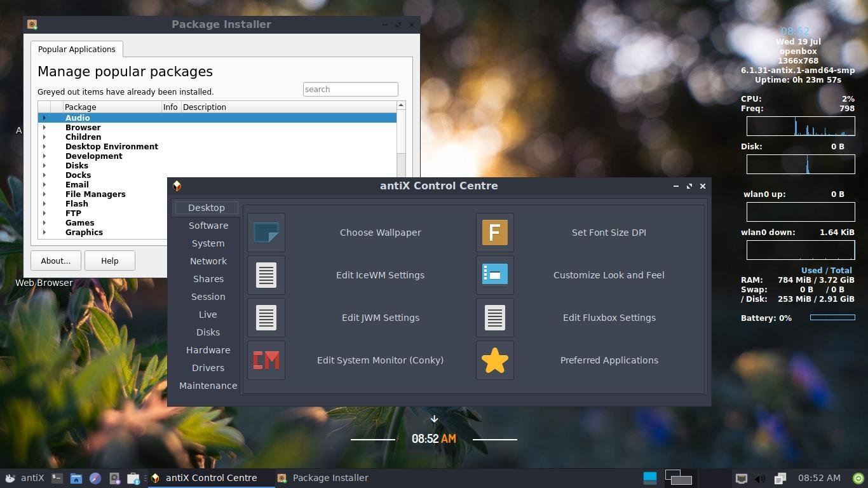Expand the File Managers category
Image resolution: width=868 pixels, height=488 pixels.
pyautogui.click(x=44, y=194)
